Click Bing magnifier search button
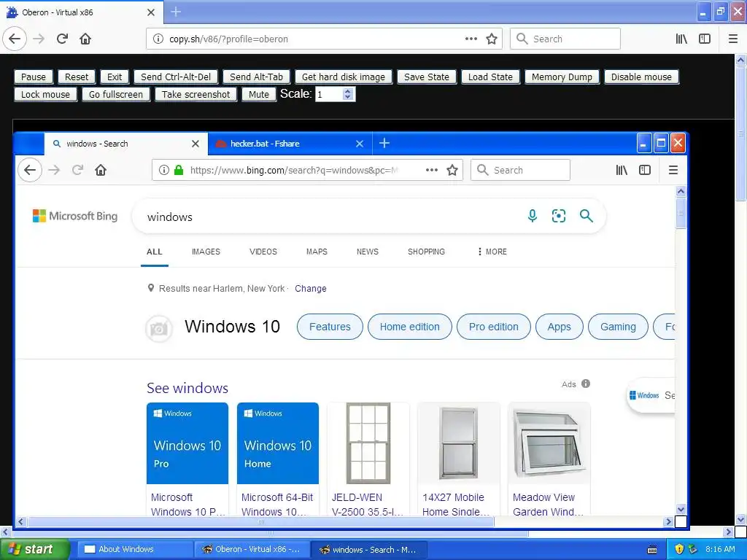Image resolution: width=747 pixels, height=560 pixels. coord(587,216)
